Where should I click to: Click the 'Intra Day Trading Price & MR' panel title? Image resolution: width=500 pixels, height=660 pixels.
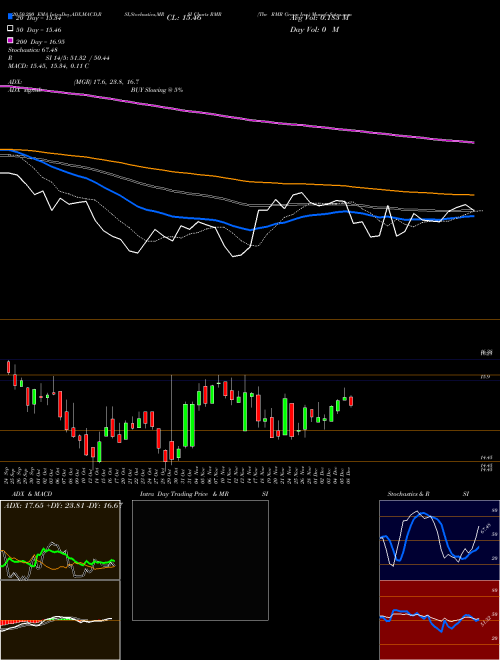pyautogui.click(x=184, y=494)
